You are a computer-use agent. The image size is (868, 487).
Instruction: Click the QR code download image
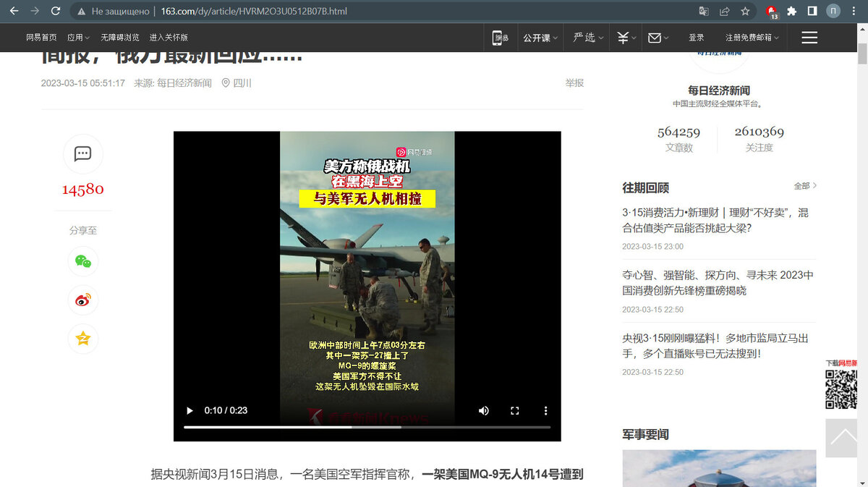(x=841, y=389)
